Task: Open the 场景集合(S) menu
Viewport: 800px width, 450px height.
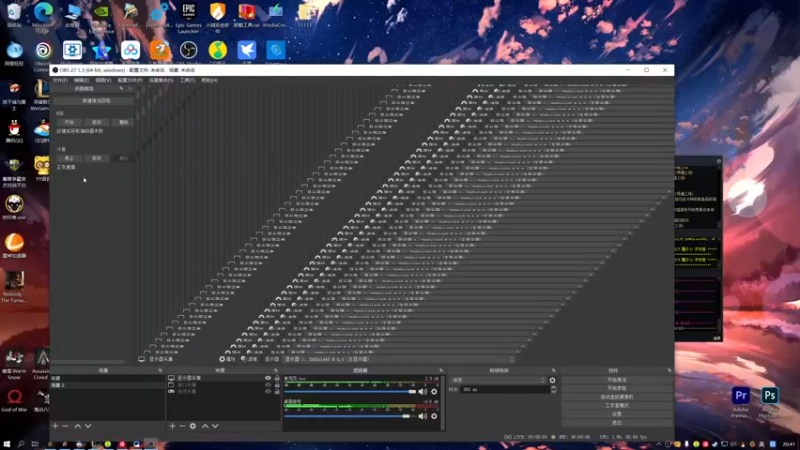Action: coord(161,81)
